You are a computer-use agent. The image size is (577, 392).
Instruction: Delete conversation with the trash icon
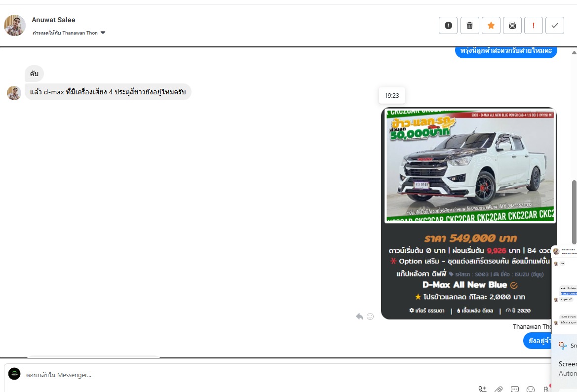click(x=470, y=26)
